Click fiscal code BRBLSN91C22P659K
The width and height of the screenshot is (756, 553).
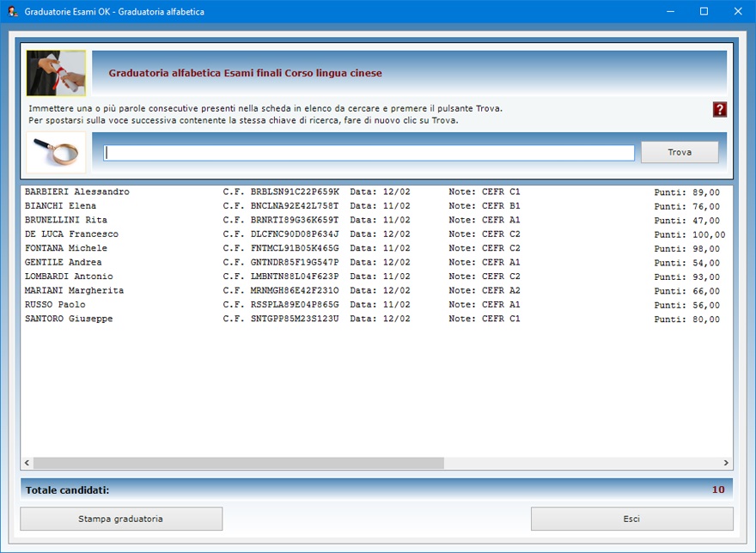click(x=295, y=191)
